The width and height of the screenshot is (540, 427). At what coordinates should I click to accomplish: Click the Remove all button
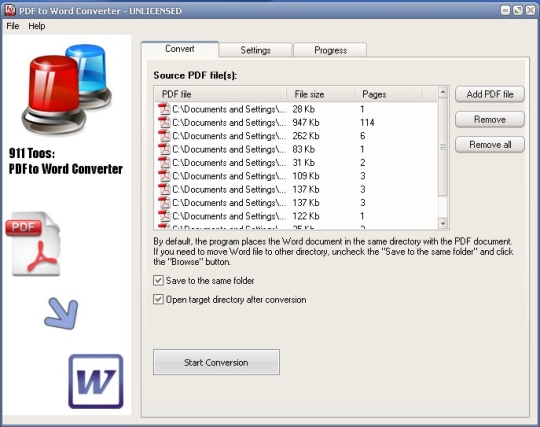click(490, 145)
